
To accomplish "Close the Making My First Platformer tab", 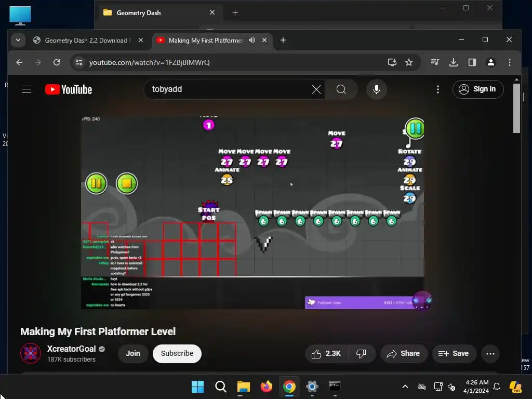I will pyautogui.click(x=264, y=40).
